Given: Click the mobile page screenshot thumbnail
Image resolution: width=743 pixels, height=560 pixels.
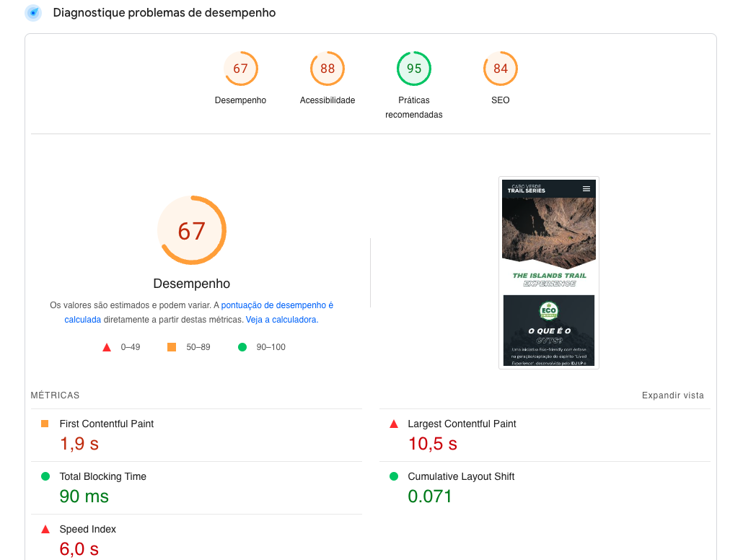Looking at the screenshot, I should [548, 273].
